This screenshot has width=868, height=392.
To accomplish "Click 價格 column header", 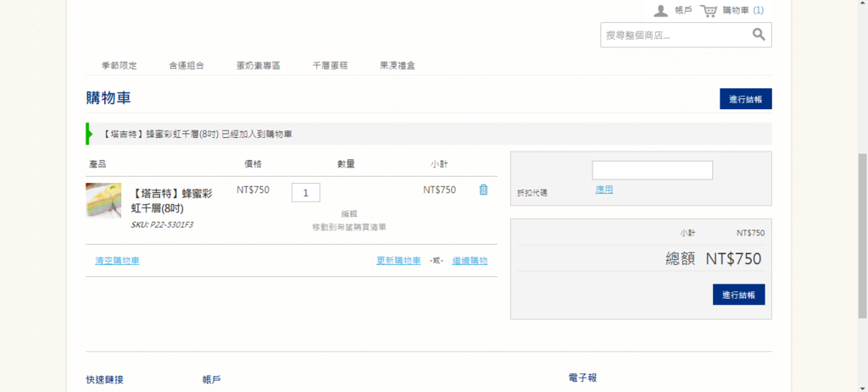I will [x=253, y=164].
